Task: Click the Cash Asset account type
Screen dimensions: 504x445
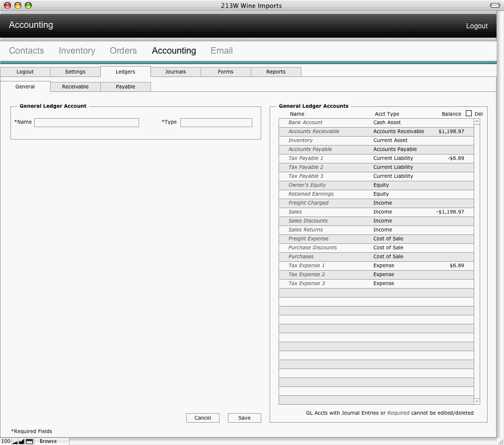Action: [387, 122]
